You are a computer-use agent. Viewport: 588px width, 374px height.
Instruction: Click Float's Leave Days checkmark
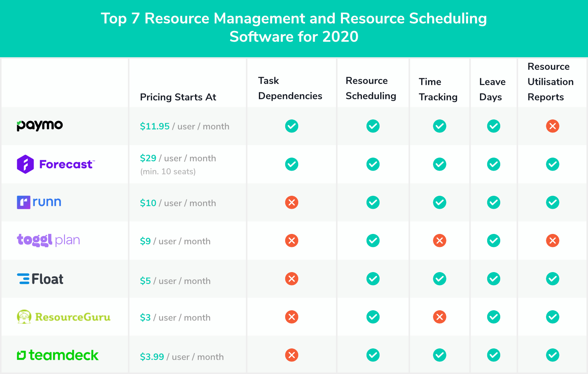point(493,279)
